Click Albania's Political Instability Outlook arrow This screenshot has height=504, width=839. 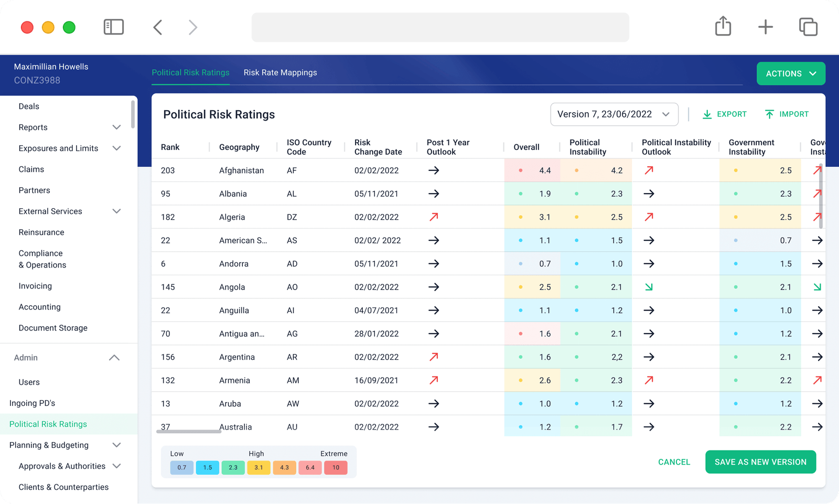click(649, 194)
